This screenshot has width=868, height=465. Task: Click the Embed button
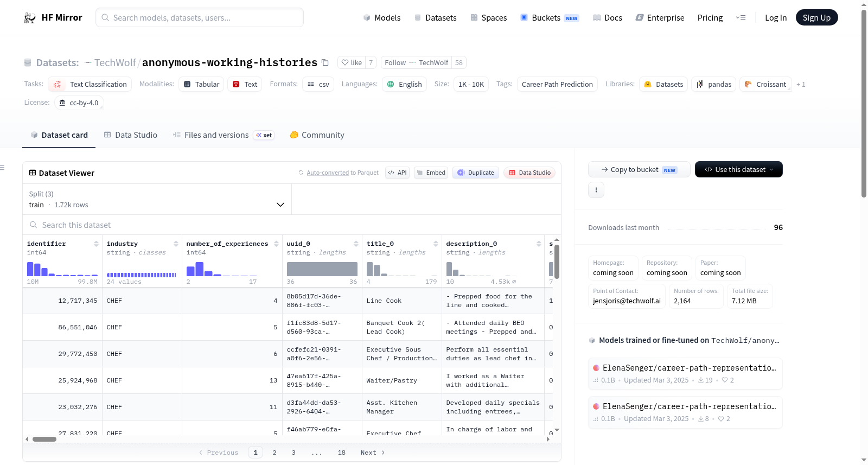tap(431, 173)
